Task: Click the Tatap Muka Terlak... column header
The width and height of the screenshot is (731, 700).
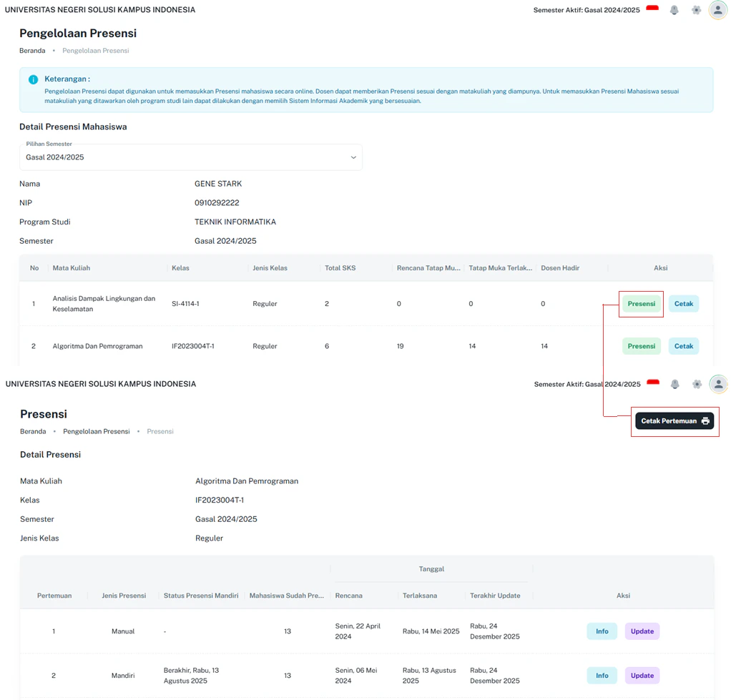Action: (x=500, y=268)
